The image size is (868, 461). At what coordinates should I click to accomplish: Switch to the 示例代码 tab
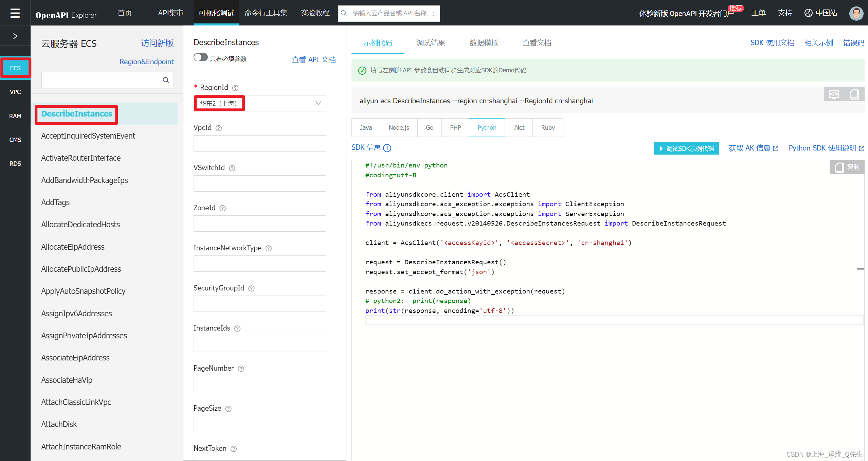378,43
